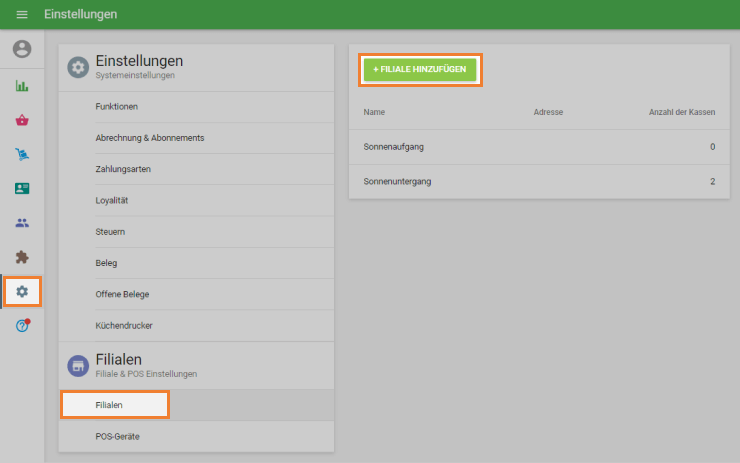
Task: Click the Filiale hinzufügen button
Action: [420, 69]
